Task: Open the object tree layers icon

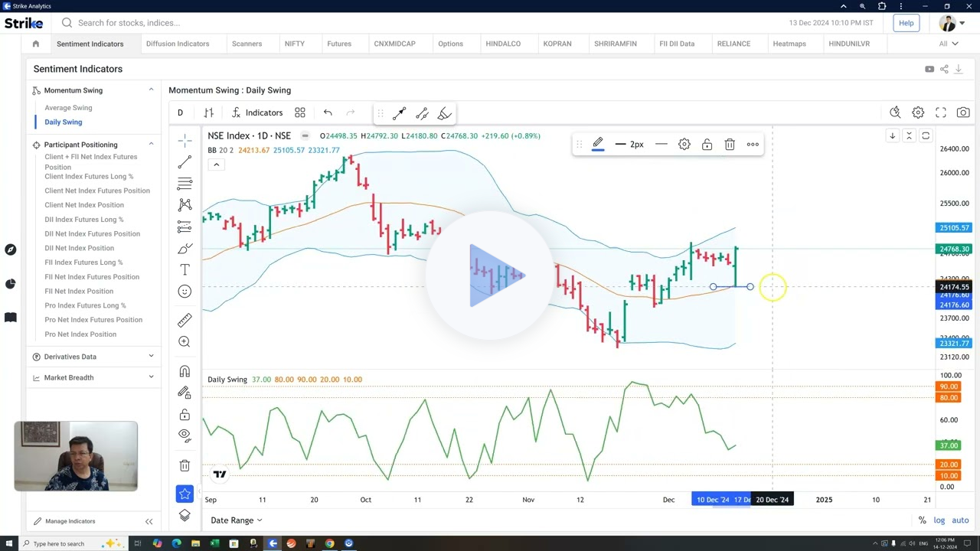Action: click(185, 516)
